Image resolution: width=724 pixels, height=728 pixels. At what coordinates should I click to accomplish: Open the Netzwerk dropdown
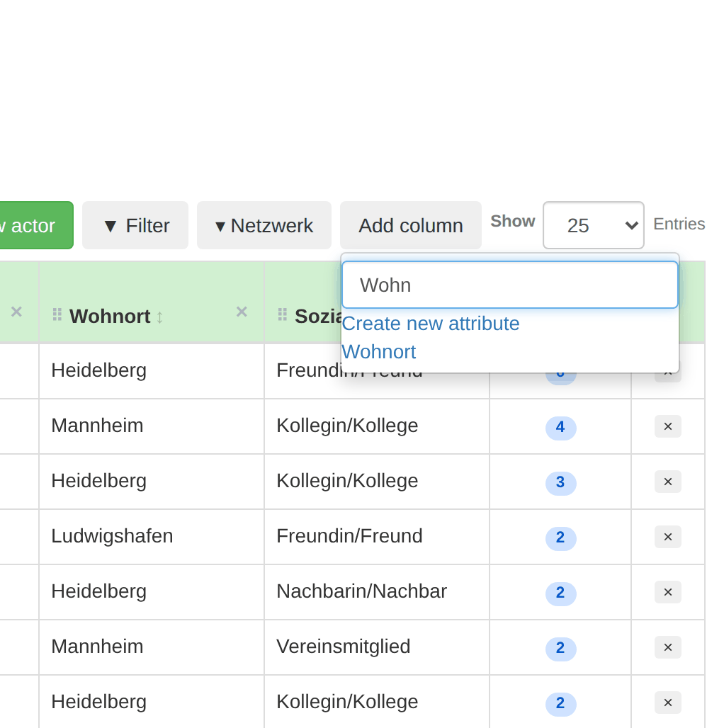pos(264,225)
